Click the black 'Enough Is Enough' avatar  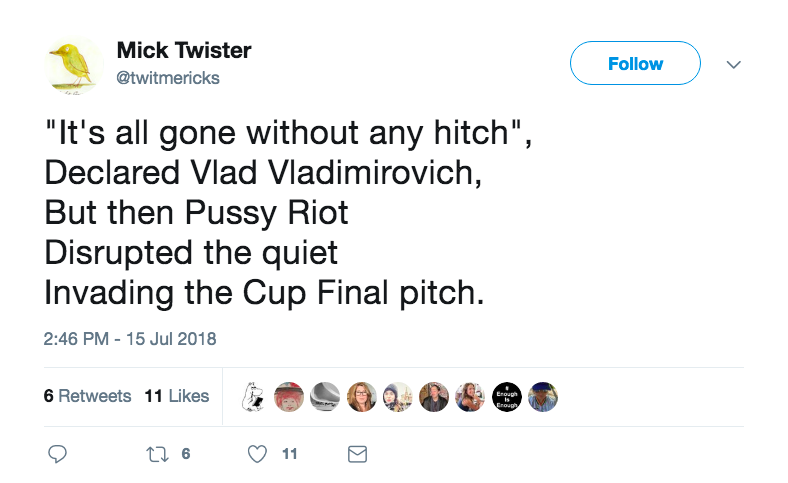[x=507, y=397]
